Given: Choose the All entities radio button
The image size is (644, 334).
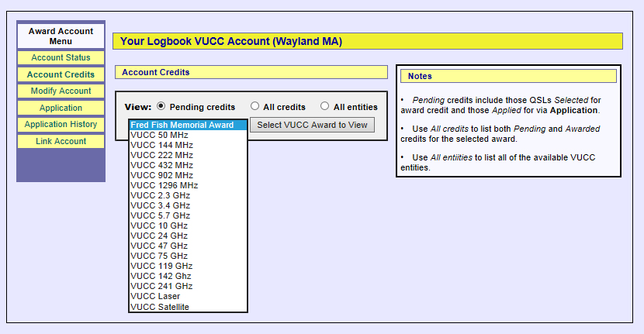Looking at the screenshot, I should [x=325, y=107].
